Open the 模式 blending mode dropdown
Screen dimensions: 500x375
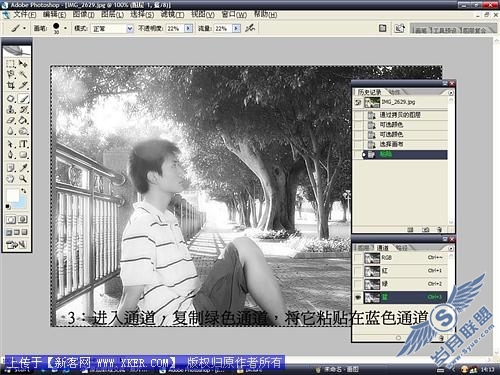click(130, 29)
